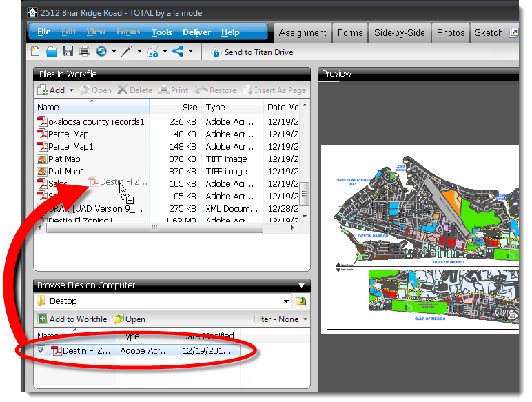The image size is (532, 402).
Task: Click the printer icon in main toolbar
Action: pos(84,52)
